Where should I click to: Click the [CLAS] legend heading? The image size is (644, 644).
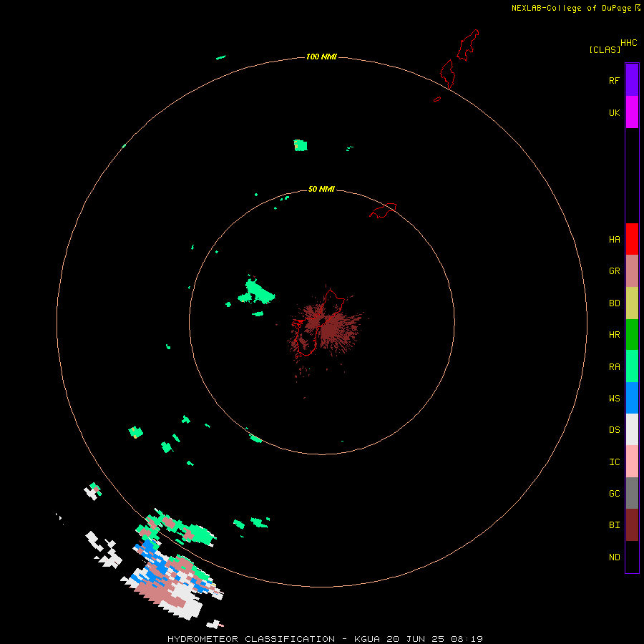tap(605, 49)
